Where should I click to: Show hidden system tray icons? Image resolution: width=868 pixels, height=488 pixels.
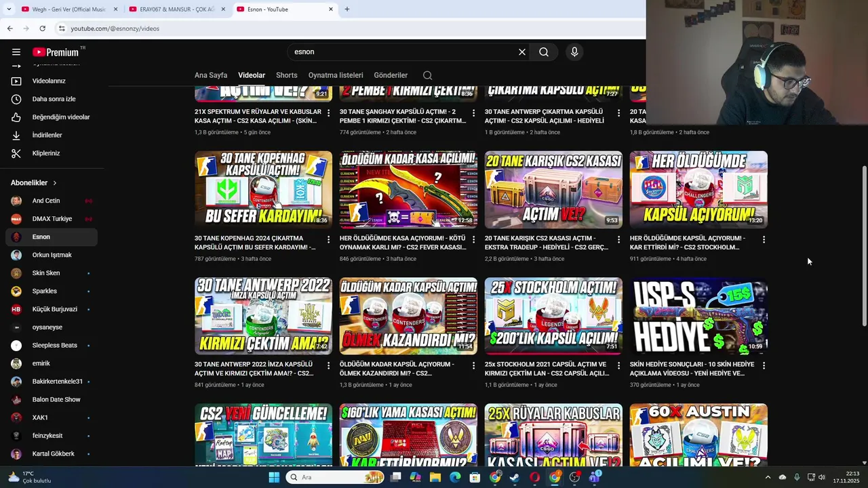[x=768, y=477]
